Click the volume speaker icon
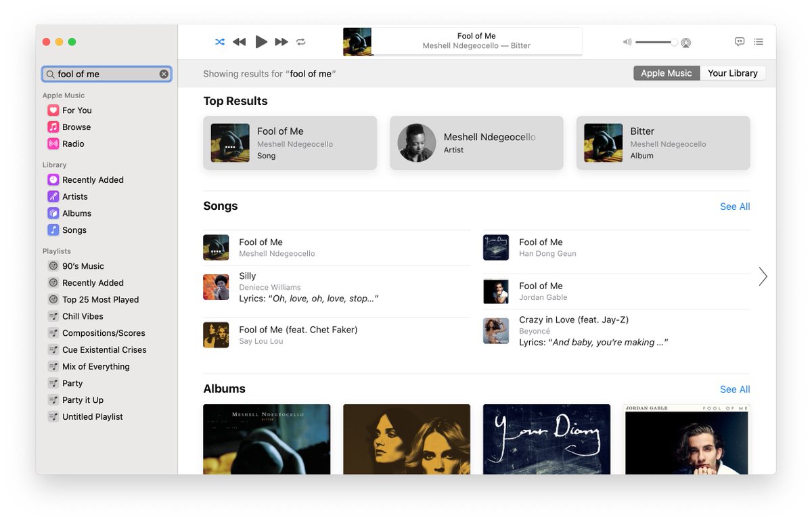The width and height of the screenshot is (812, 522). coord(627,42)
